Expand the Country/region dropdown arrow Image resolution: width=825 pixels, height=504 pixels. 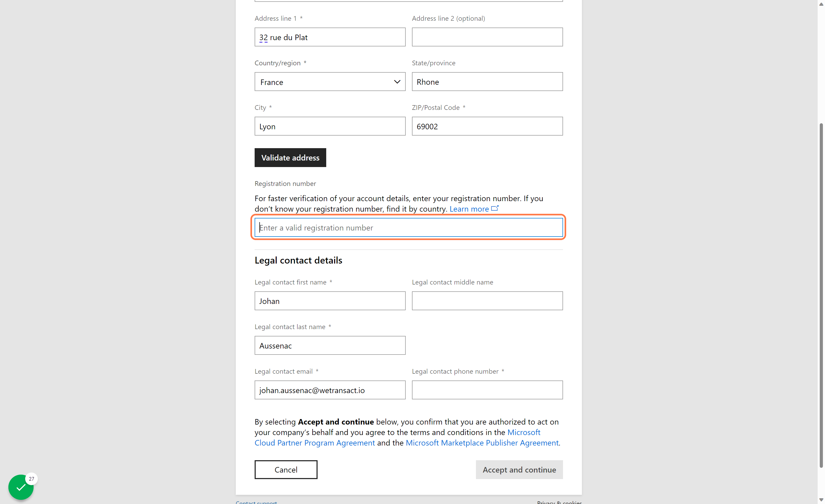coord(397,82)
